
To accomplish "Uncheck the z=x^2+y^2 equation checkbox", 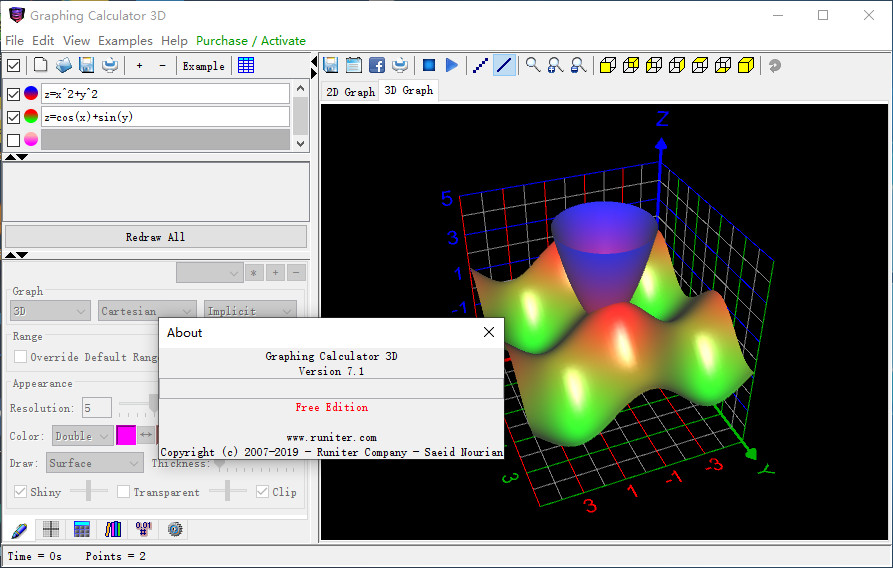I will point(13,94).
